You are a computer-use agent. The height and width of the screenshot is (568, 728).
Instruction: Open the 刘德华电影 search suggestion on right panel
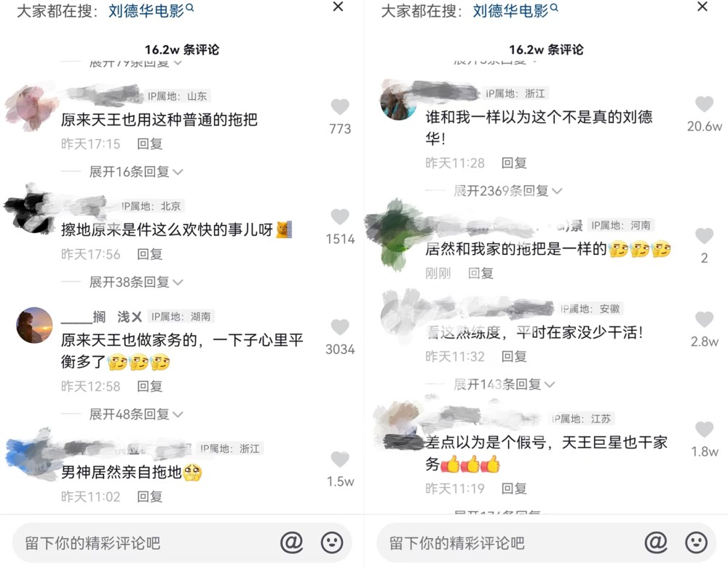click(510, 11)
